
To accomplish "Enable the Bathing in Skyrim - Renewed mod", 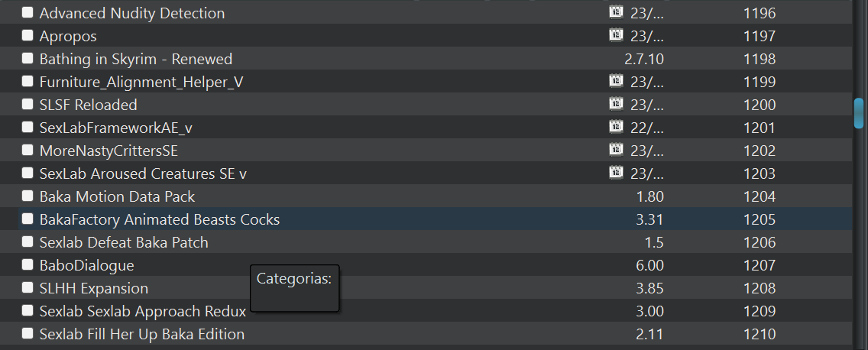I will [28, 58].
